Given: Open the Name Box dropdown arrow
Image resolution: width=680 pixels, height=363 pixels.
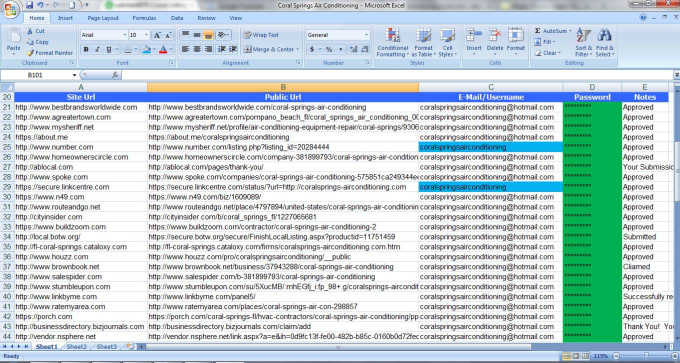Looking at the screenshot, I should pos(74,75).
